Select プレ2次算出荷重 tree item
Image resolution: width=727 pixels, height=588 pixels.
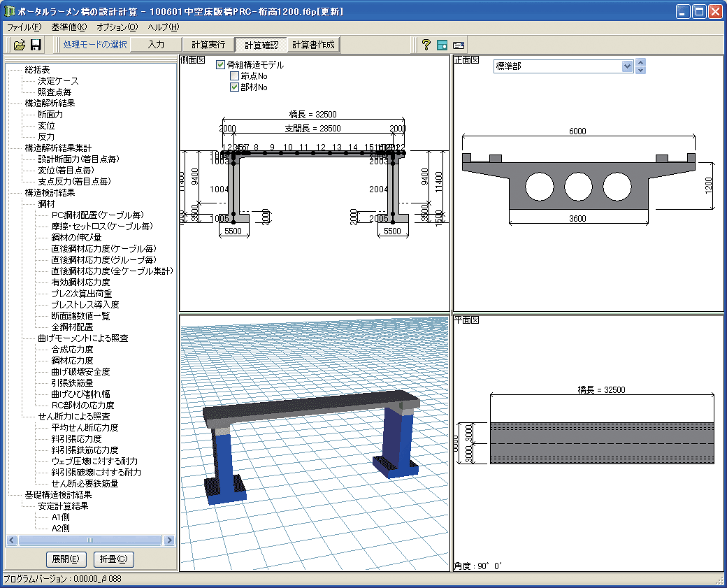click(82, 294)
